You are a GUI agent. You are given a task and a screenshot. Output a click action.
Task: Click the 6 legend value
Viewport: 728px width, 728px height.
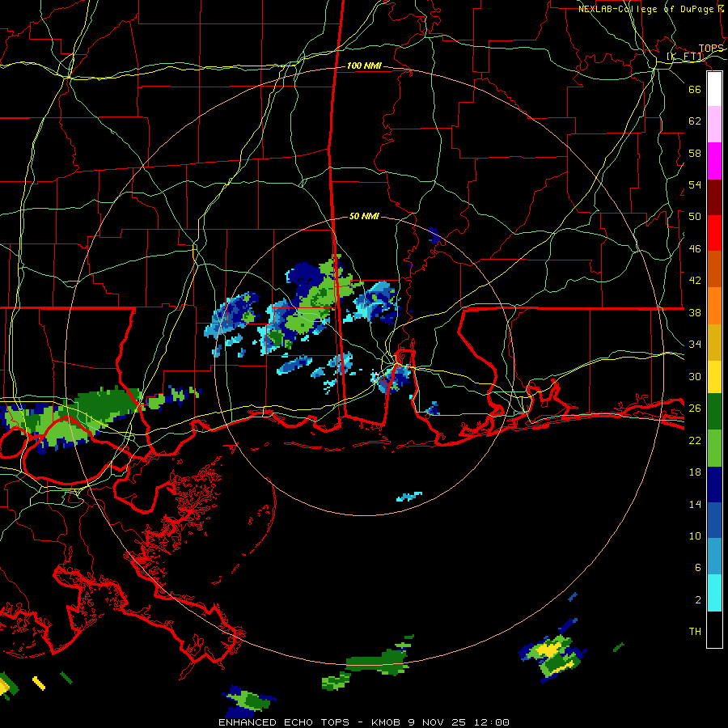coord(698,567)
